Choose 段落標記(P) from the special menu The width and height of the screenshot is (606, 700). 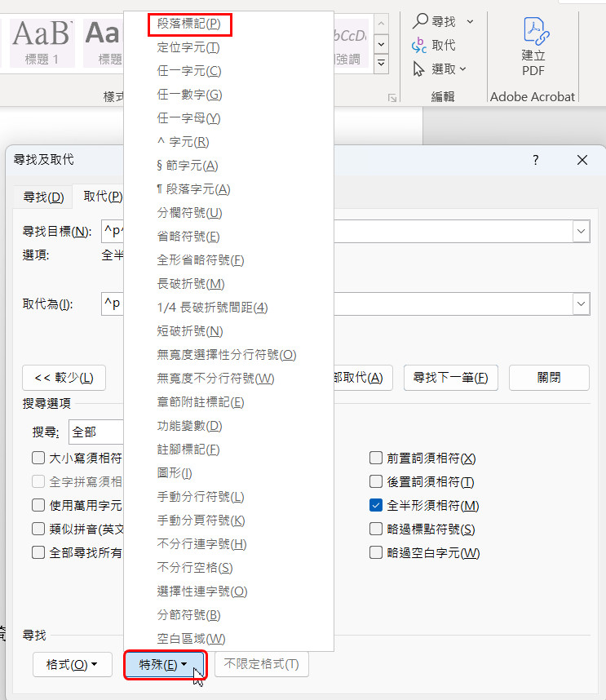click(188, 24)
